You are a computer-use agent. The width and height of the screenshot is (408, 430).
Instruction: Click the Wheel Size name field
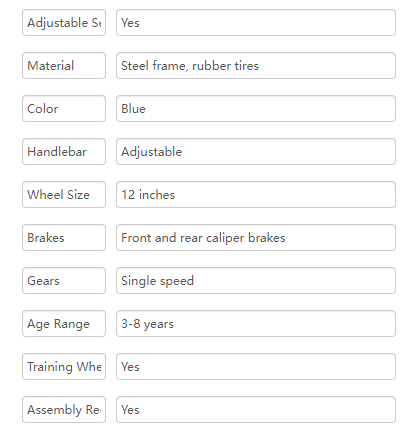tap(64, 195)
